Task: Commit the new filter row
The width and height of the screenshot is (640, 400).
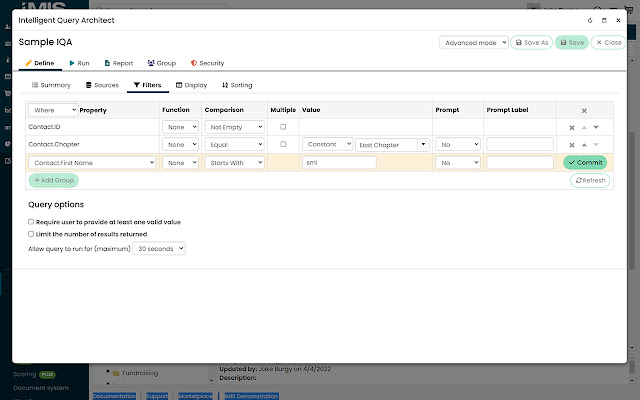Action: point(585,162)
